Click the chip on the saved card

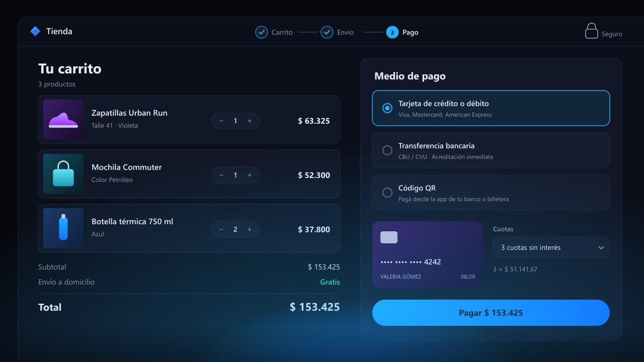389,237
